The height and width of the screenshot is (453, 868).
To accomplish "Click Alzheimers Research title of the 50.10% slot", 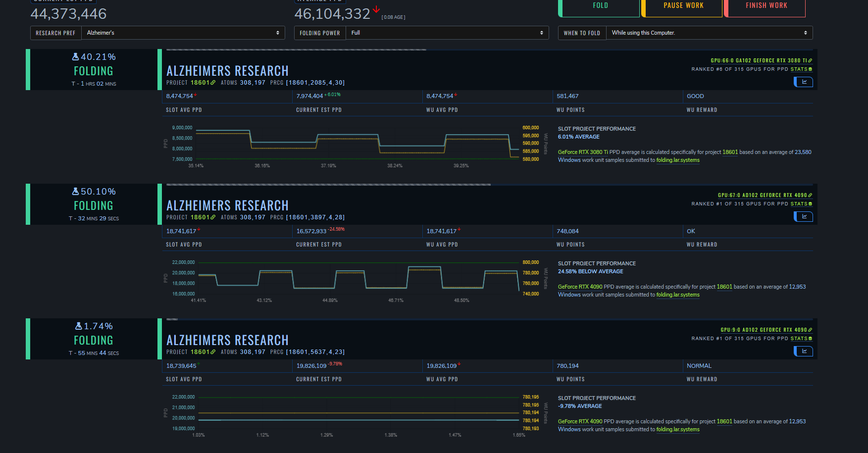I will [x=227, y=205].
